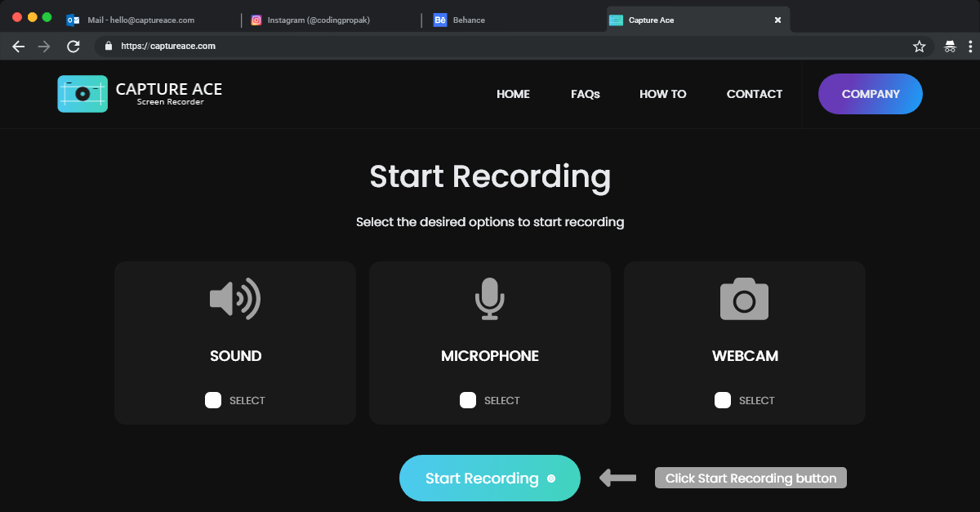Go to the HOW TO page
Screen dimensions: 980x512
coord(662,94)
